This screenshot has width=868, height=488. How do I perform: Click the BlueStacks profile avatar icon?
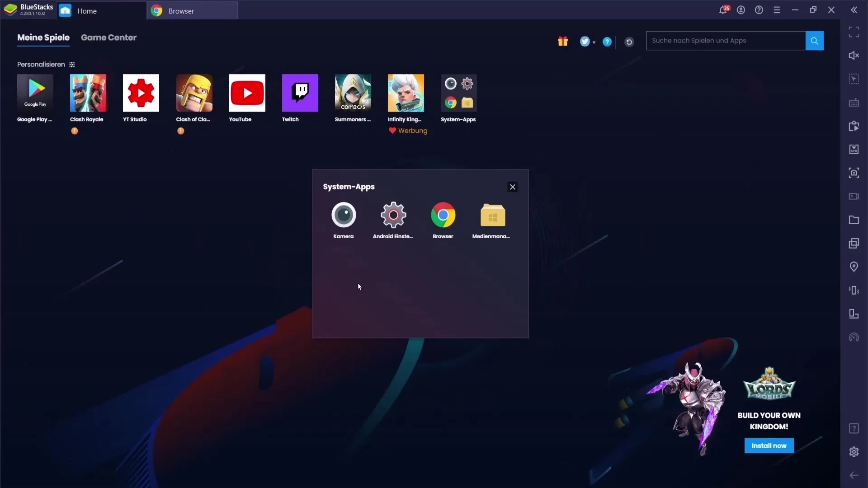pos(741,10)
